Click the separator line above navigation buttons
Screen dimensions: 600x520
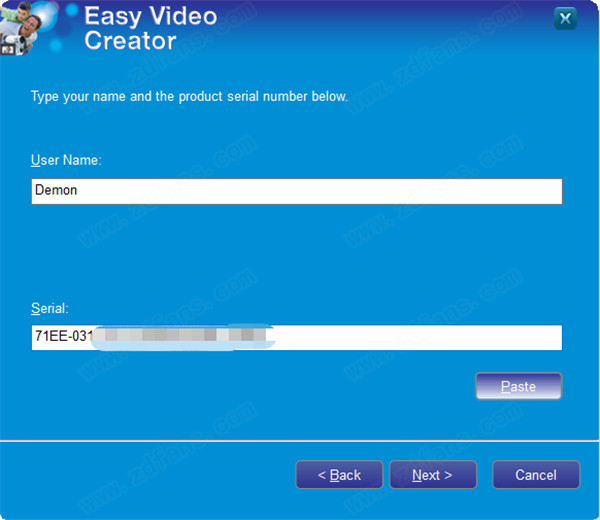click(x=300, y=441)
